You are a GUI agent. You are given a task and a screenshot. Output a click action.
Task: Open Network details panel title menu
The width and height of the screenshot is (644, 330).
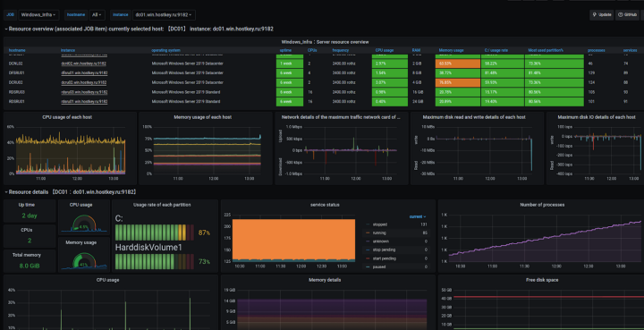pyautogui.click(x=341, y=117)
